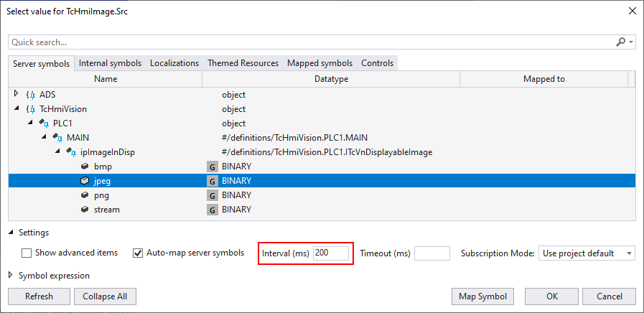Click the TcHmiVision symbol icon

click(31, 109)
